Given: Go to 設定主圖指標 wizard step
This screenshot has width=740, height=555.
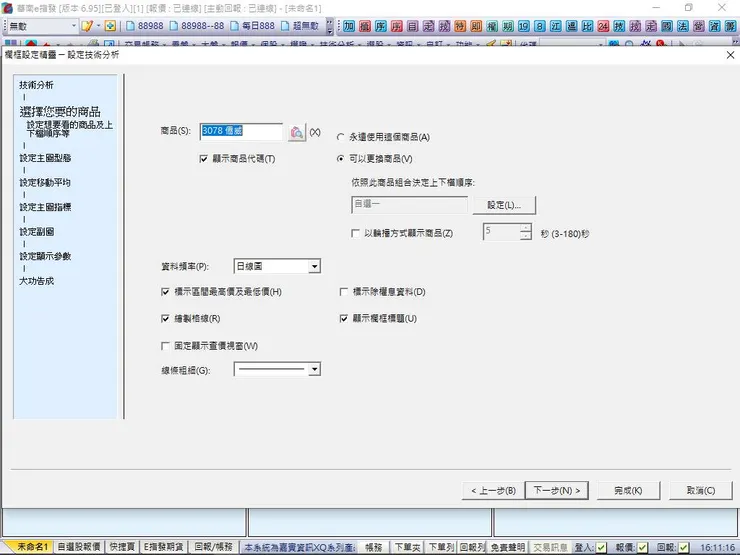Looking at the screenshot, I should (x=45, y=207).
